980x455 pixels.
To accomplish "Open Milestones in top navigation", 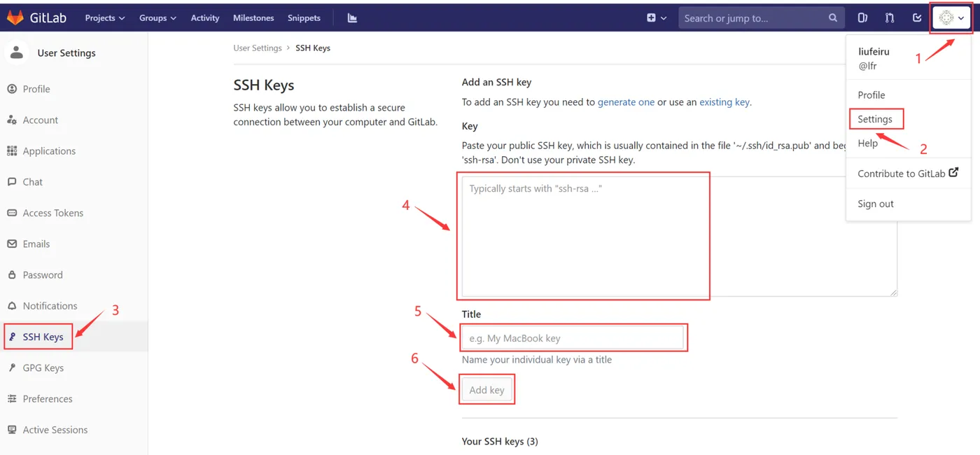I will (x=253, y=17).
